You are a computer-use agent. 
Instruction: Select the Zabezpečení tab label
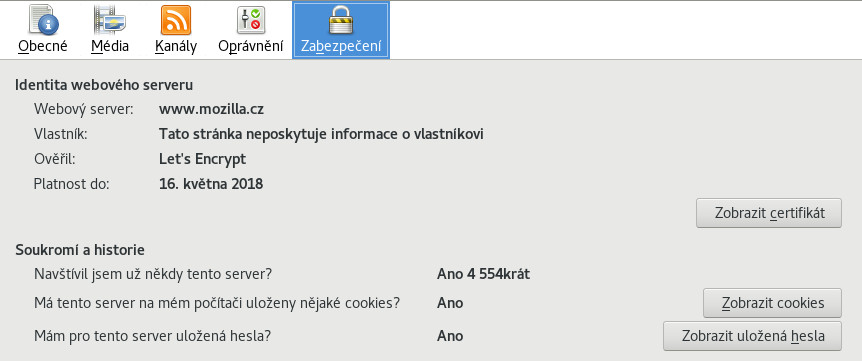click(341, 46)
